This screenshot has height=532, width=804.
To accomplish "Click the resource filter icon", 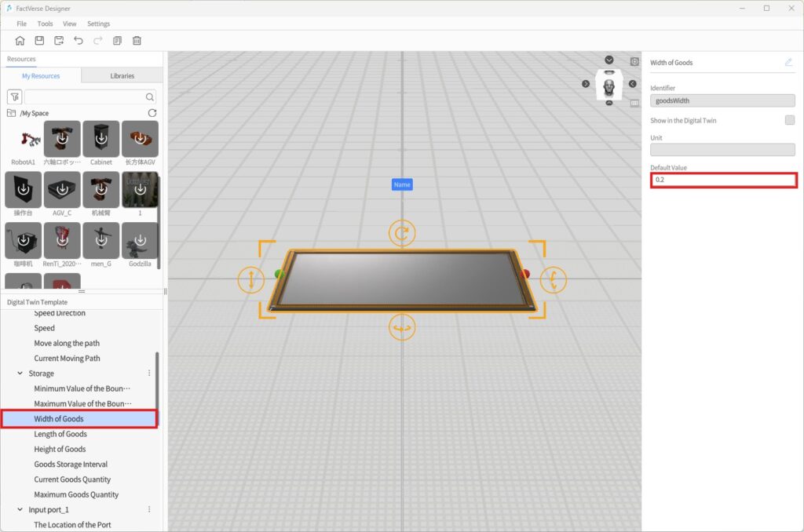I will [x=14, y=97].
